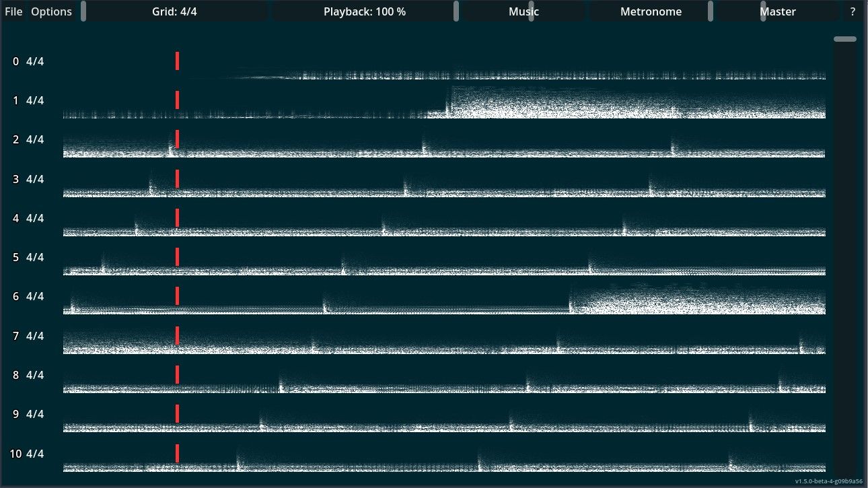Viewport: 868px width, 488px height.
Task: Click the Music section label
Action: 523,11
